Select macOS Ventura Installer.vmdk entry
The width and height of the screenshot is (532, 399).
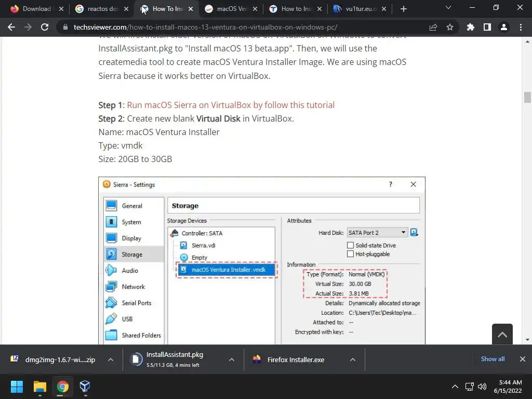(226, 270)
